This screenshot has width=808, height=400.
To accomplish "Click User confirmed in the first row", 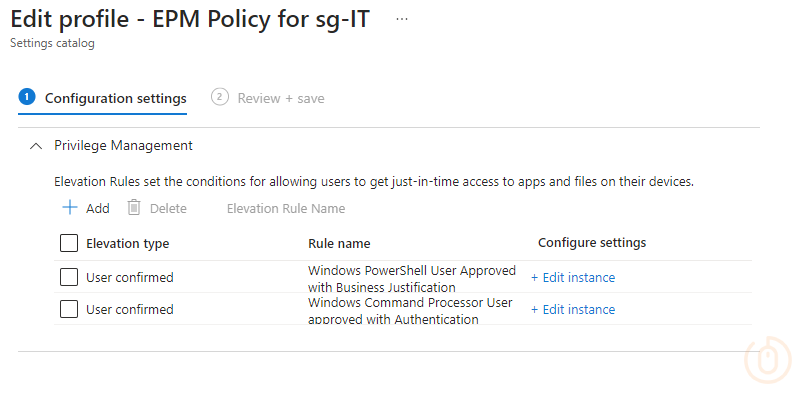I will coord(129,277).
